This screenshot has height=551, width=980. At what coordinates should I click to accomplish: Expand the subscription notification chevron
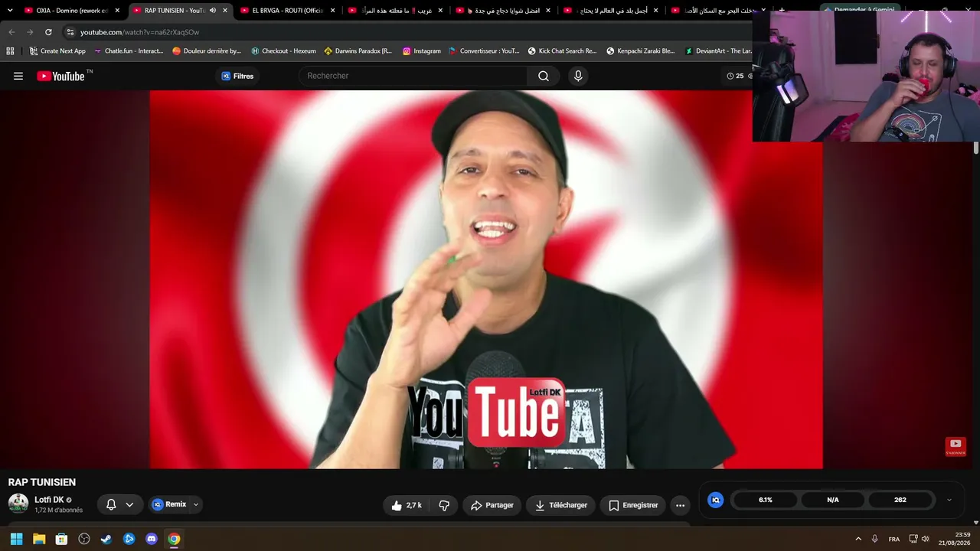pos(129,504)
